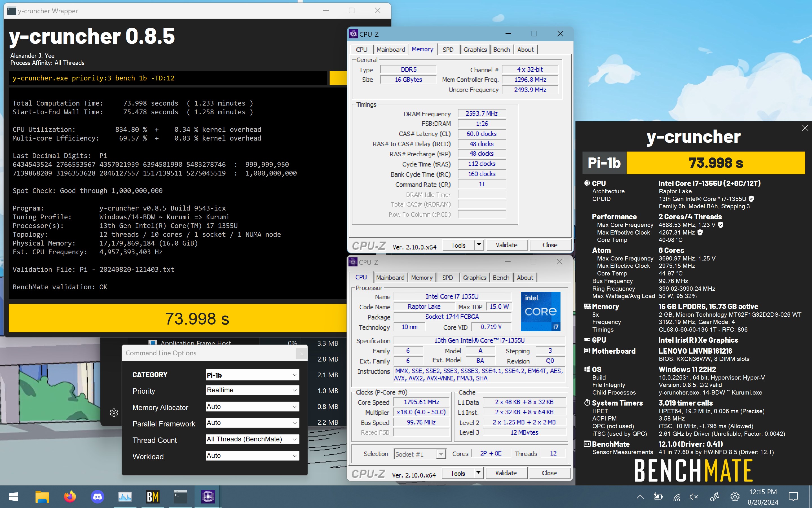Open Discord from the taskbar

pyautogui.click(x=98, y=497)
